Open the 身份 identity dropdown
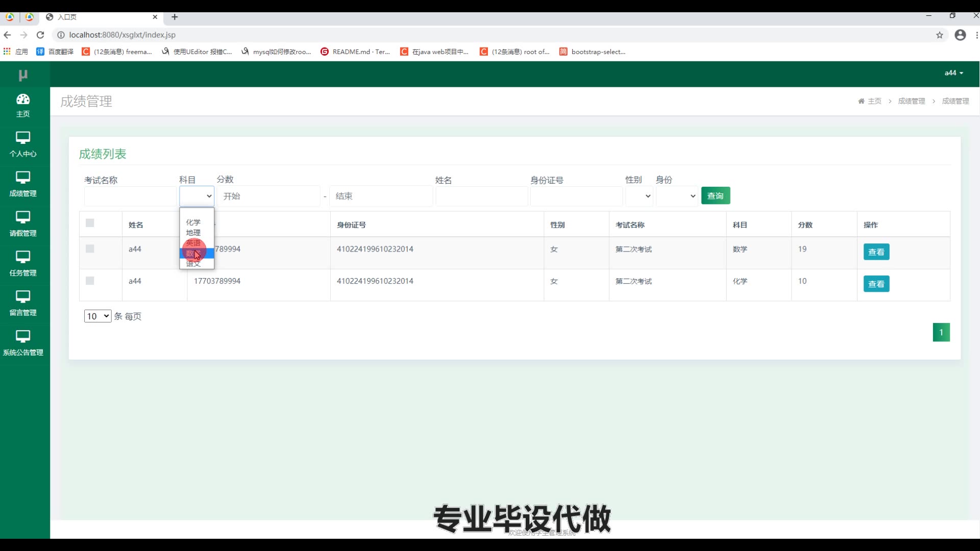The width and height of the screenshot is (980, 551). tap(677, 196)
